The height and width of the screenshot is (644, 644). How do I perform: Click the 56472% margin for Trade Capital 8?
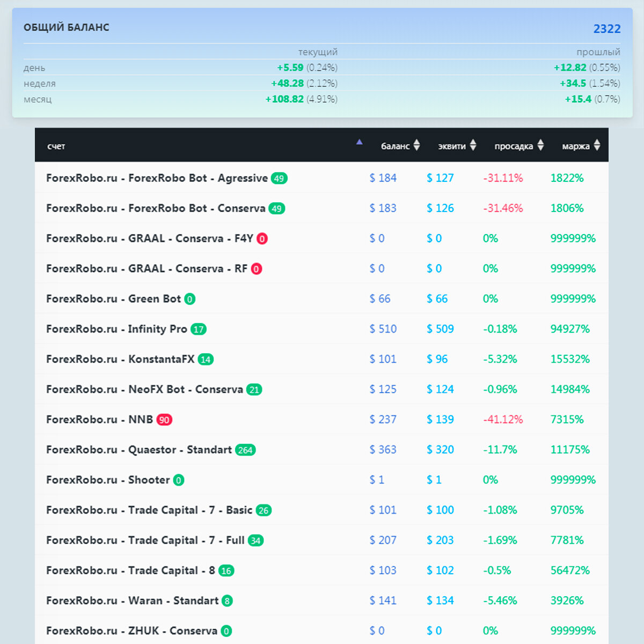pyautogui.click(x=570, y=570)
